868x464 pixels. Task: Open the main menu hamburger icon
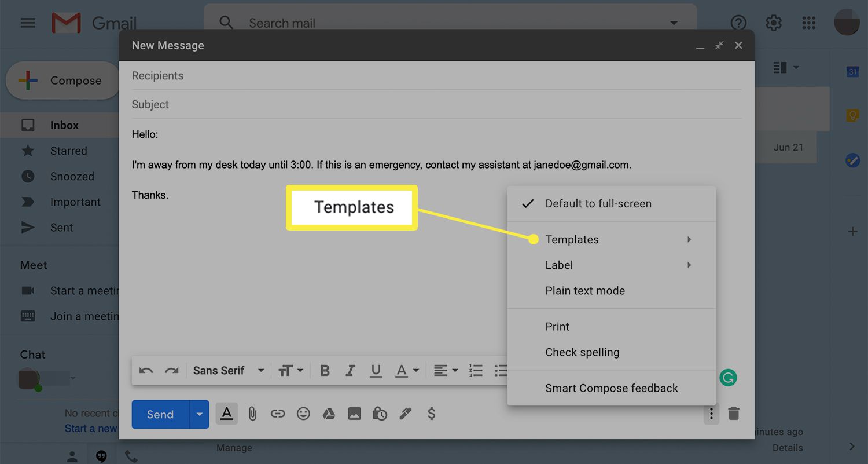point(28,23)
